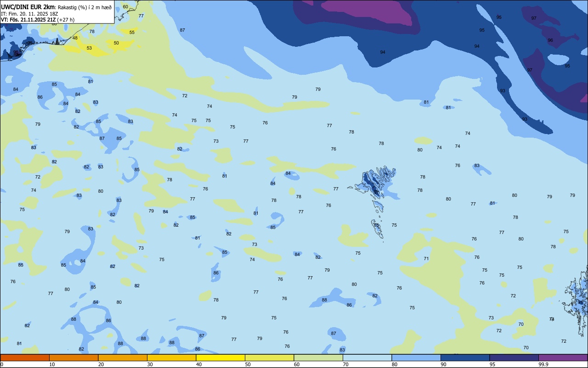Click the 50–60 pale yellow legend swatch
588x368 pixels.
coord(269,357)
